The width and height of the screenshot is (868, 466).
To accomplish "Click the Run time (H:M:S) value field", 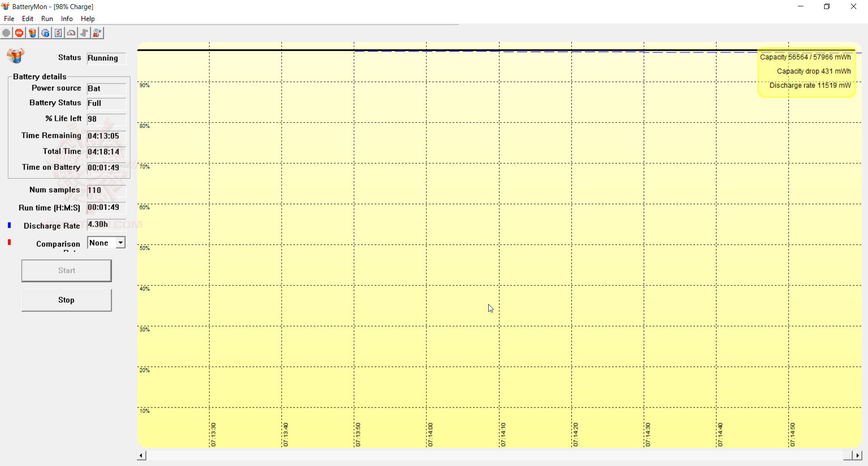I will [106, 208].
